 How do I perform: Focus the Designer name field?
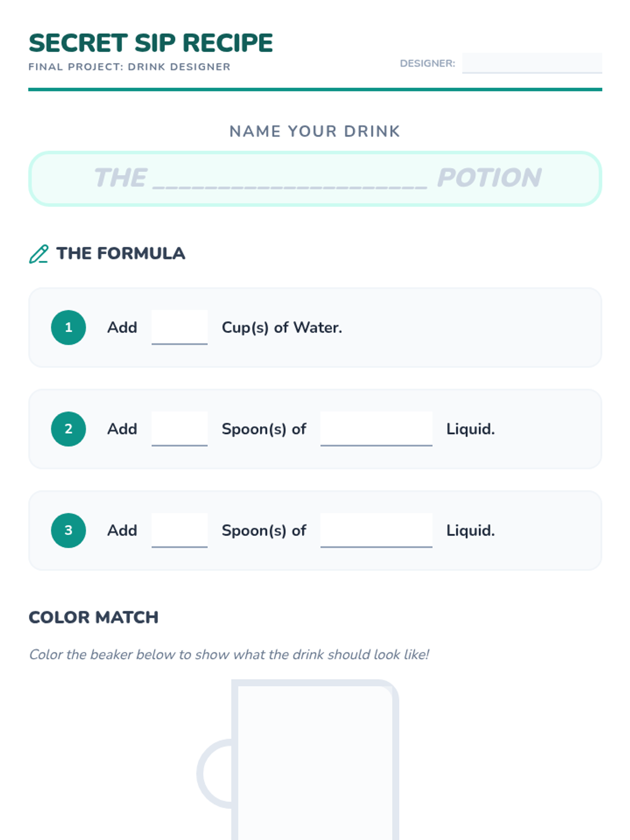(x=531, y=63)
